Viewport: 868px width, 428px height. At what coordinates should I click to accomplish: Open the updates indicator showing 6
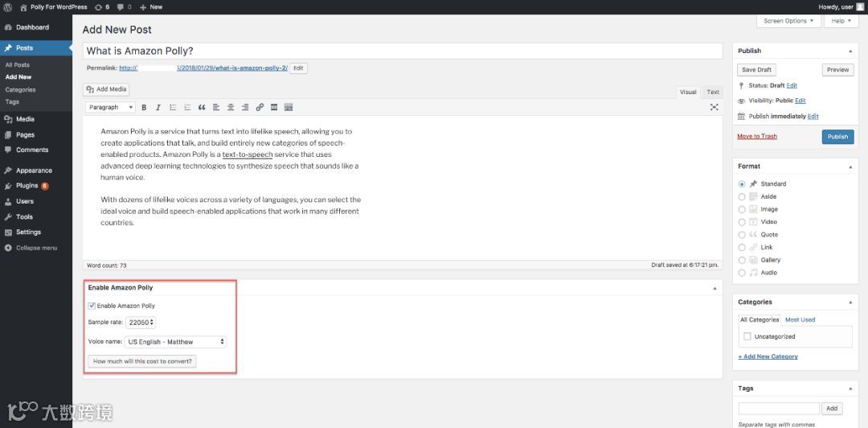102,6
